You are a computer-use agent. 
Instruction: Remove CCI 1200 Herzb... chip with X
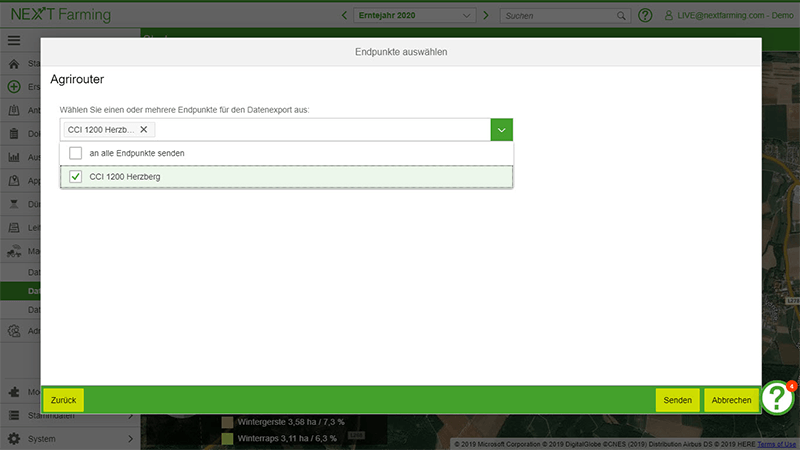(144, 130)
